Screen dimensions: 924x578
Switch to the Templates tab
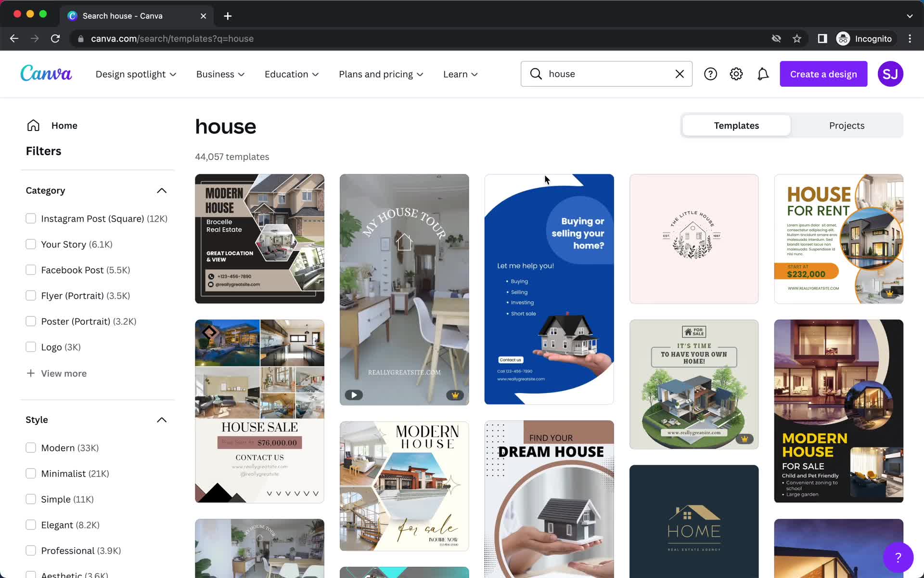(736, 125)
